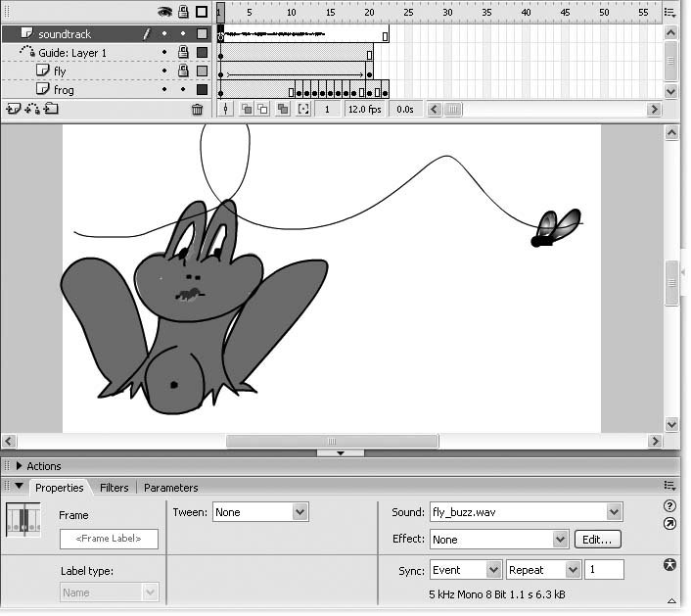
Task: Switch to the Filters tab
Action: click(114, 488)
